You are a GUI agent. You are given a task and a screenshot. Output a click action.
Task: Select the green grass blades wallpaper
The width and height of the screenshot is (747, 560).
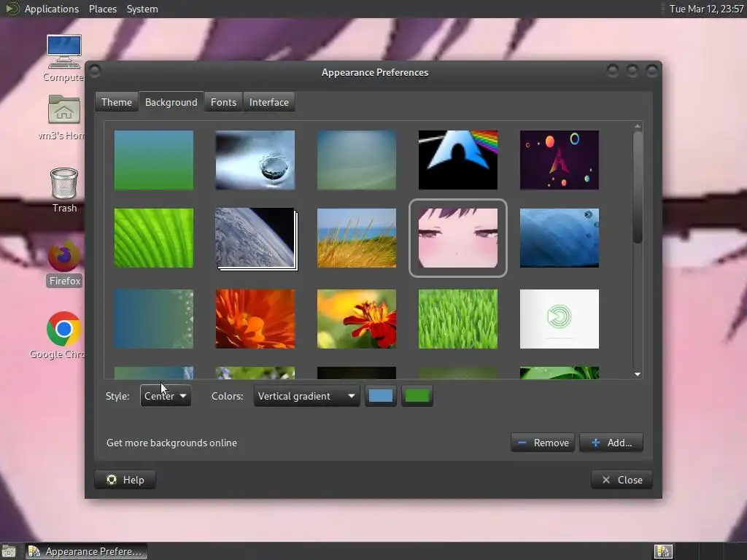pyautogui.click(x=458, y=319)
